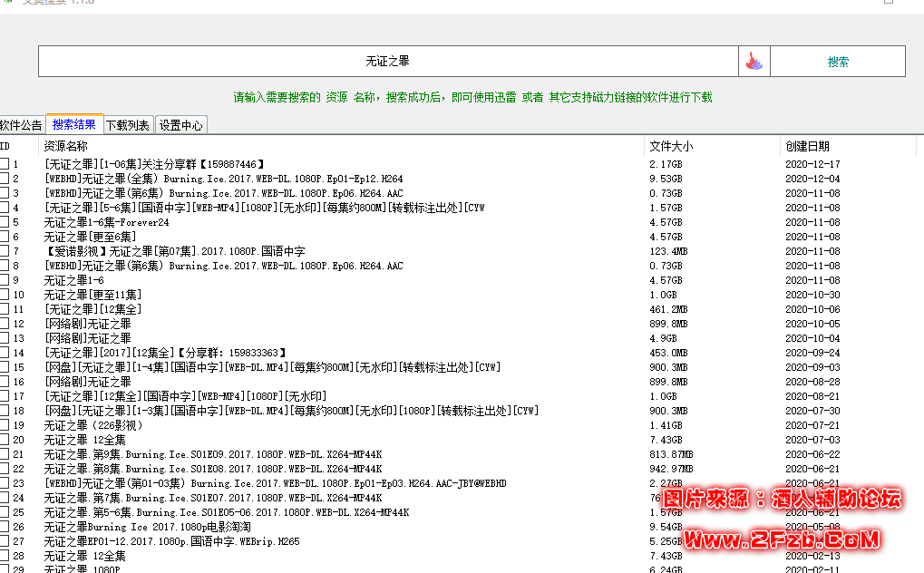Switch to the 搜索结果 tab

[x=74, y=124]
